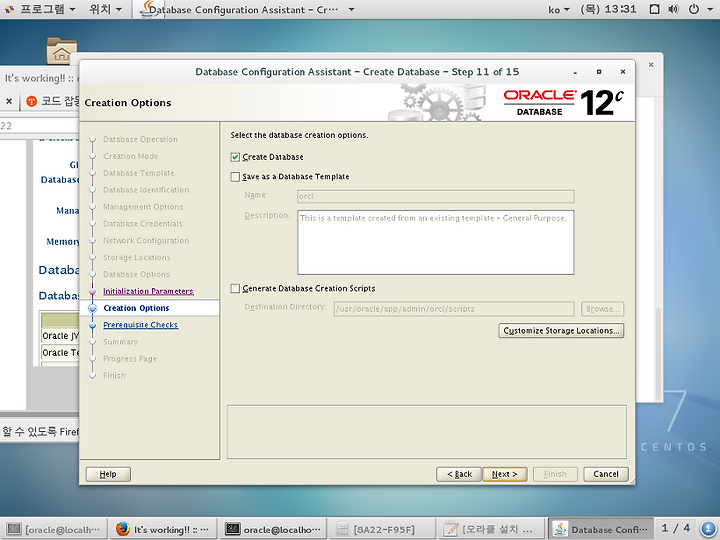Click the empty message area at the dialog bottom
Viewport: 720px width, 540px height.
[x=427, y=432]
